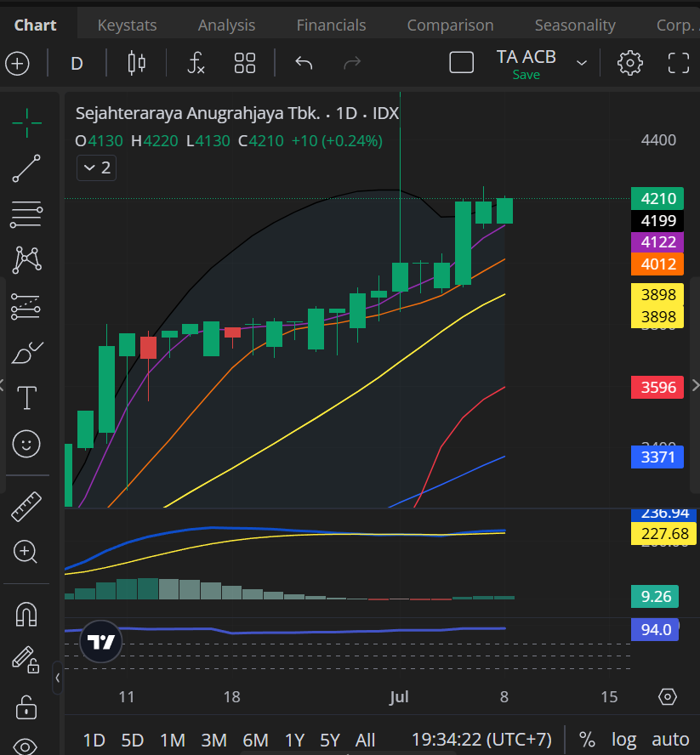Select the forecasting and measurement tool
This screenshot has height=755, width=700.
(26, 307)
